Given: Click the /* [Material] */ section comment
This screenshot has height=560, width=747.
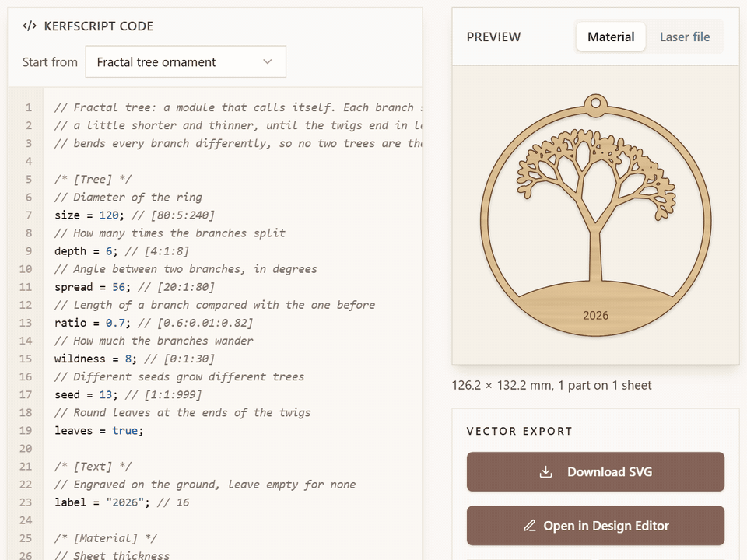Looking at the screenshot, I should pos(106,538).
